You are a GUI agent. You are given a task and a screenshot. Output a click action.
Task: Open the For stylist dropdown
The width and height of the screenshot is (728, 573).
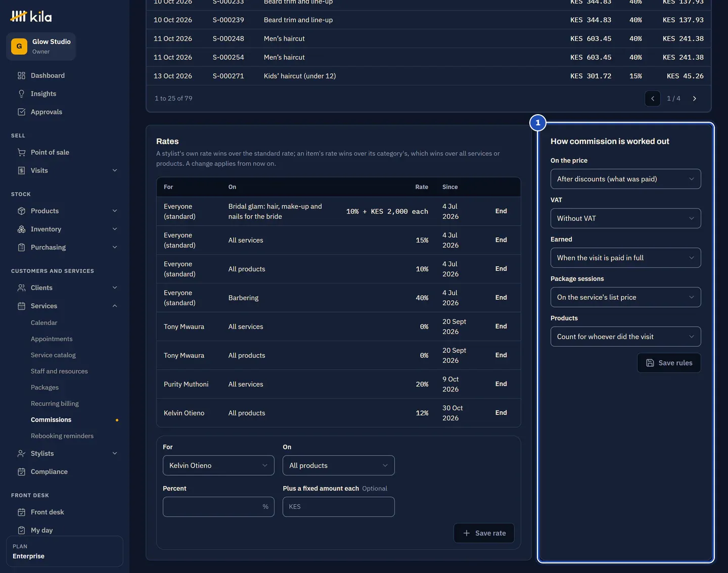(218, 465)
